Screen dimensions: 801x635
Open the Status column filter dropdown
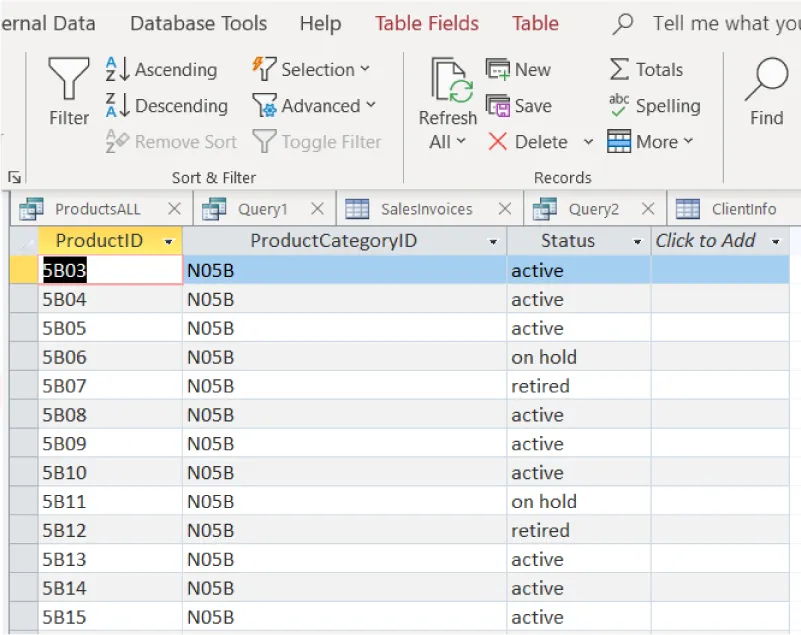[636, 241]
